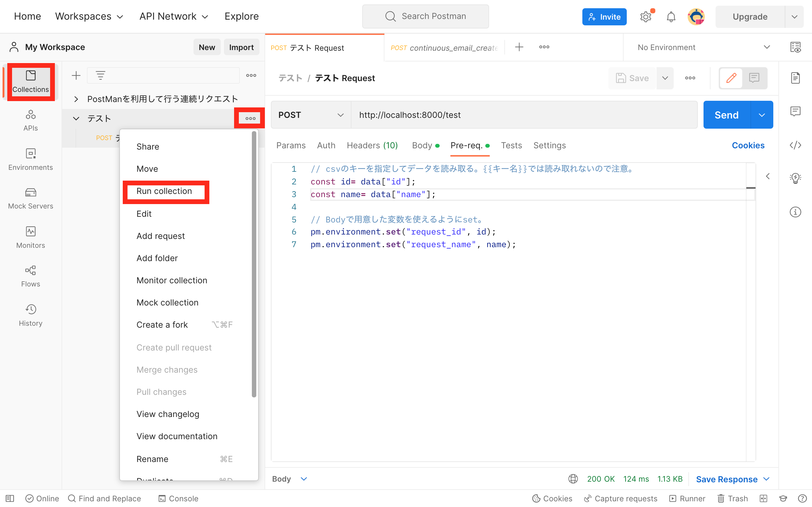Expand the No Environment dropdown
Screen dimensions: 812x507
(701, 47)
